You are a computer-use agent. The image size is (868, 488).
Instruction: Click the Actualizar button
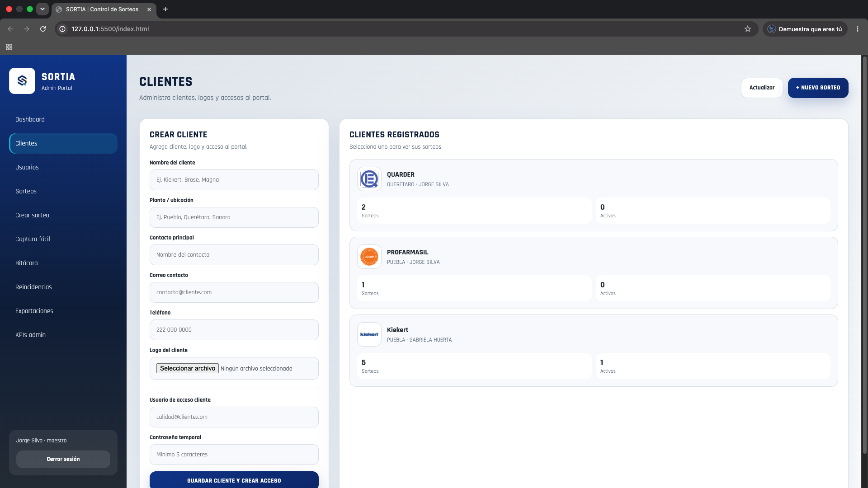coord(762,88)
